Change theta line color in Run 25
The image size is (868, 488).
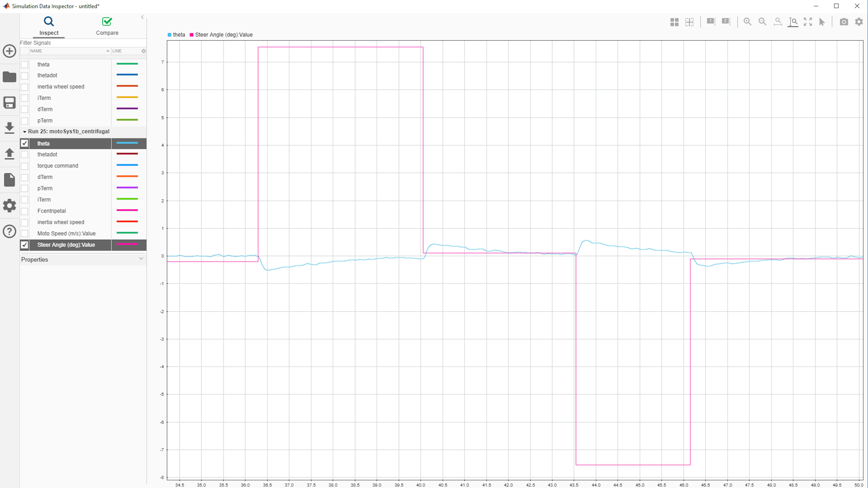pyautogui.click(x=127, y=143)
